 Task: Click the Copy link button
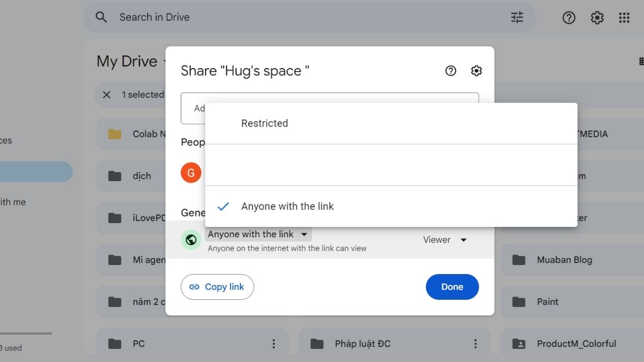click(217, 287)
